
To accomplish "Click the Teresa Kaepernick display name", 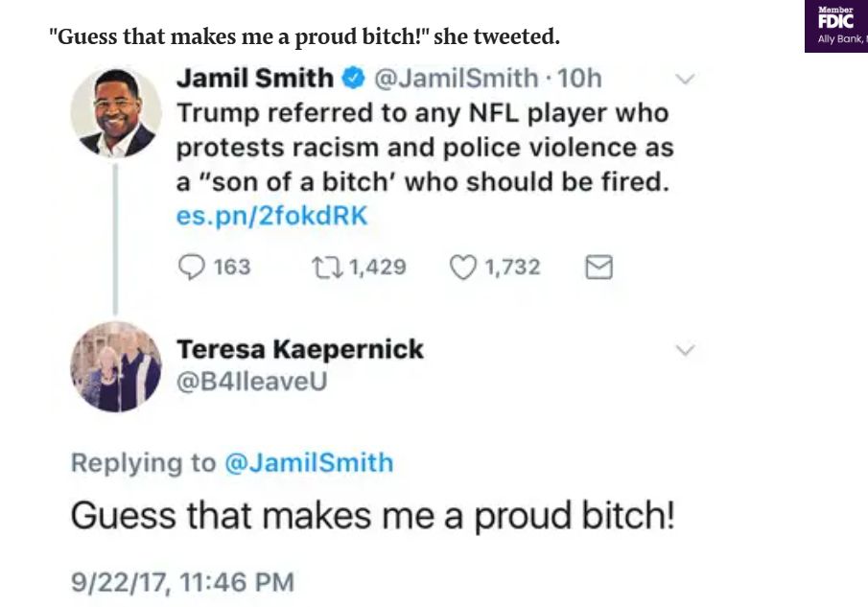I will click(300, 349).
